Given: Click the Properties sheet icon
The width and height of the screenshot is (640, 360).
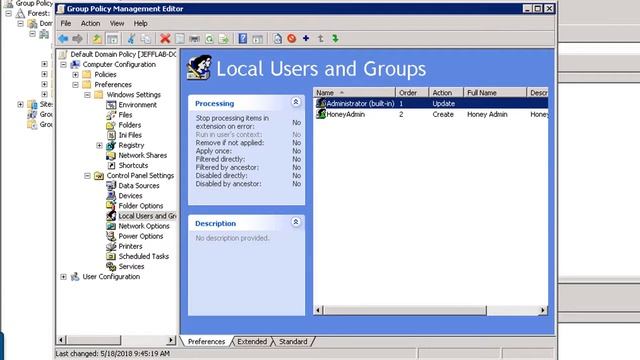Looking at the screenshot, I should [180, 39].
